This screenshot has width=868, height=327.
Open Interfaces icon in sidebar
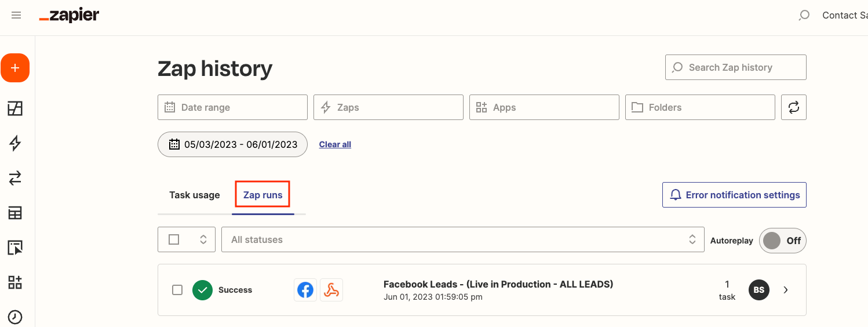point(15,248)
